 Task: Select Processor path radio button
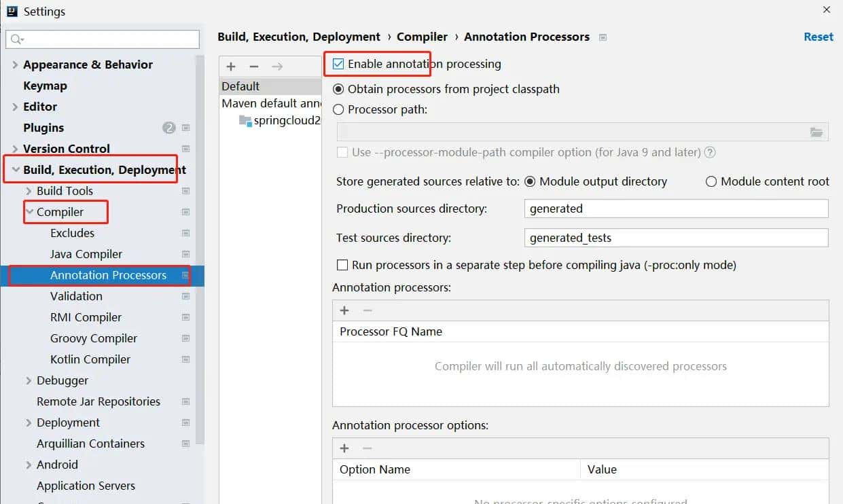coord(338,109)
